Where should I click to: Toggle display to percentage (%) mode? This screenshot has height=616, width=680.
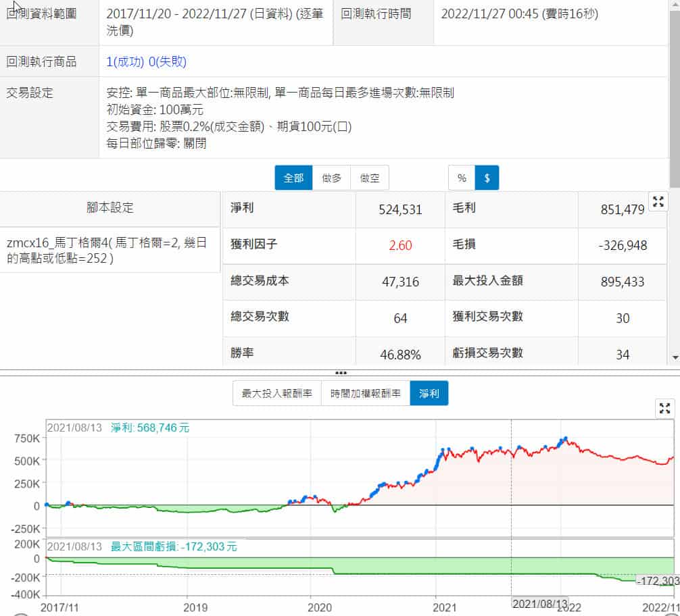pos(462,178)
